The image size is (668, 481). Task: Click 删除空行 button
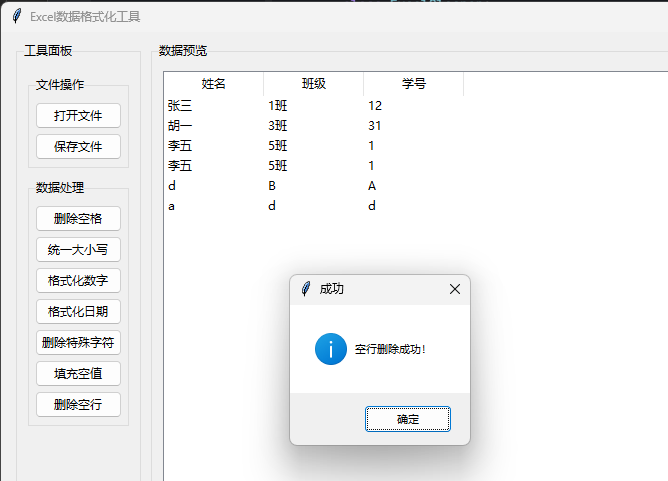click(x=78, y=404)
